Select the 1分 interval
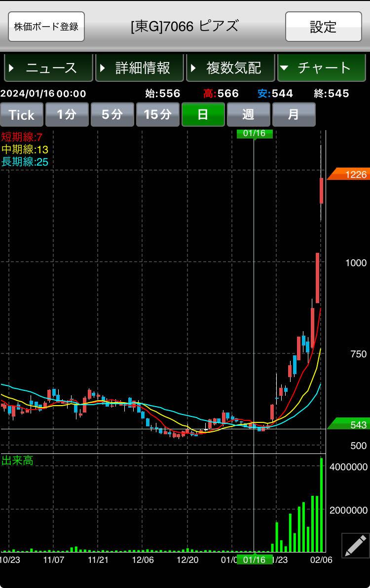370x588 pixels. 67,115
